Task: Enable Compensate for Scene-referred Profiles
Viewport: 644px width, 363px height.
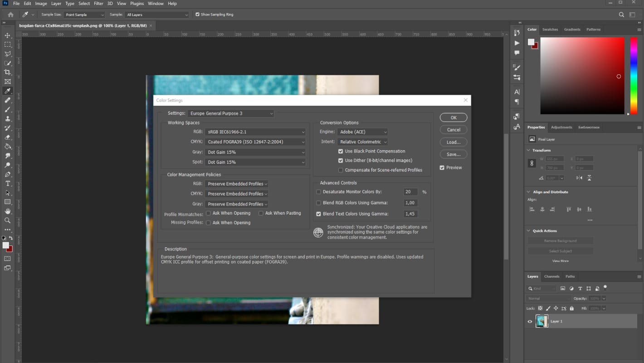Action: (341, 170)
